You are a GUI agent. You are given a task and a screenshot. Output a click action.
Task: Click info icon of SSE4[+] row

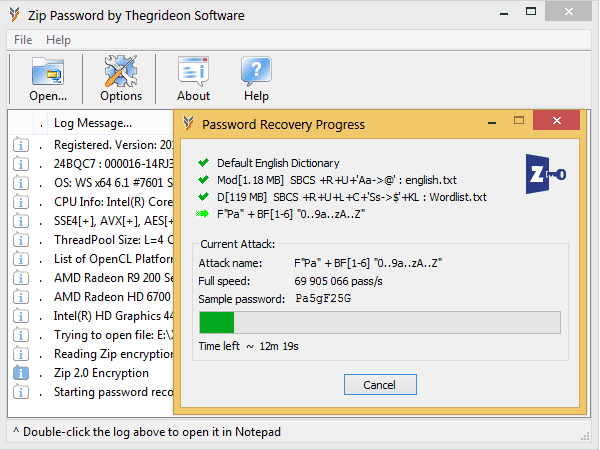21,221
